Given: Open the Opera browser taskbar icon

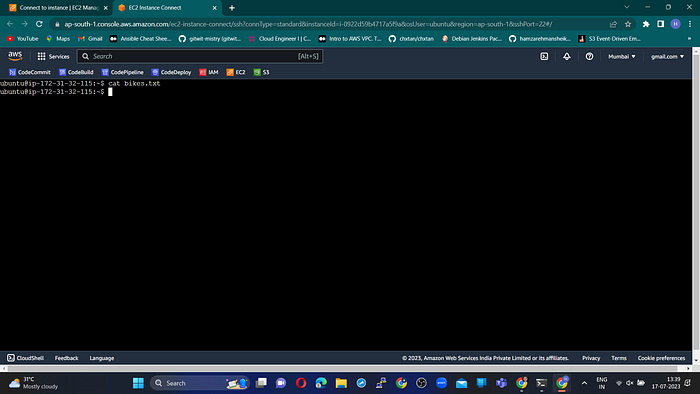Looking at the screenshot, I should [301, 383].
